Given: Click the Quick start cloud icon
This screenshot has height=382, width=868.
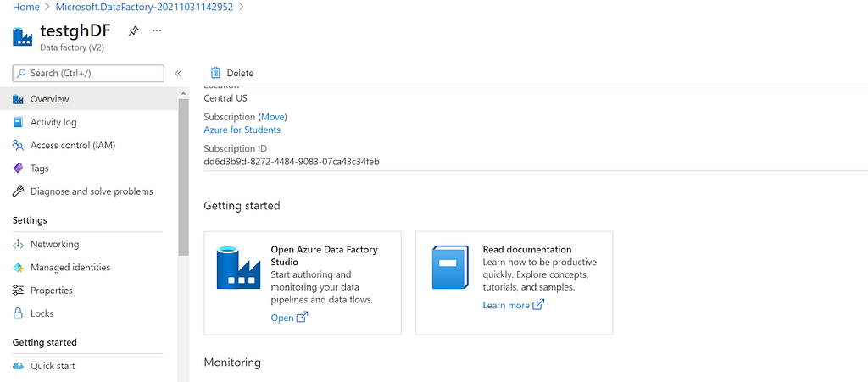Looking at the screenshot, I should (19, 366).
